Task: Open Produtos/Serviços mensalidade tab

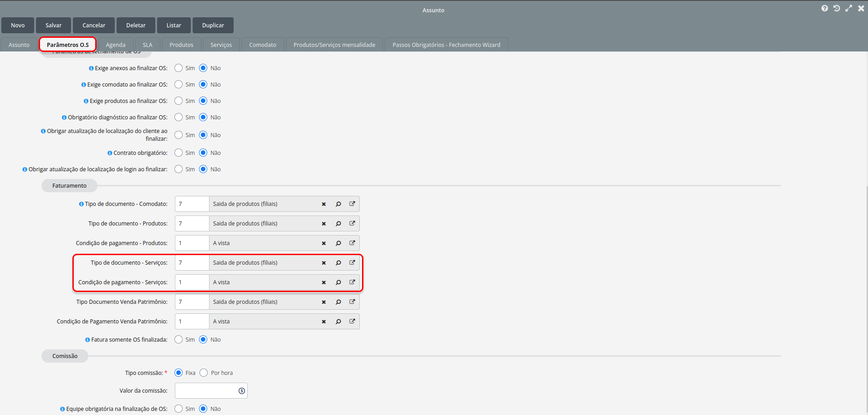Action: (x=334, y=45)
